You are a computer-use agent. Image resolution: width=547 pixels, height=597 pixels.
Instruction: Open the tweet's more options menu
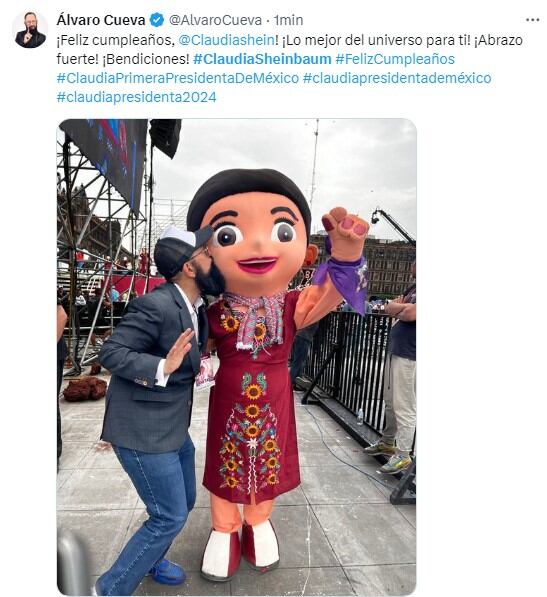pos(532,20)
